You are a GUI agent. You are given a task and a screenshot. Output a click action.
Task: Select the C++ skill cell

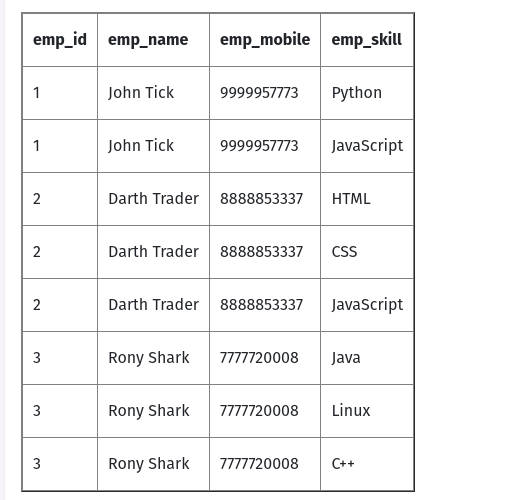click(x=367, y=464)
